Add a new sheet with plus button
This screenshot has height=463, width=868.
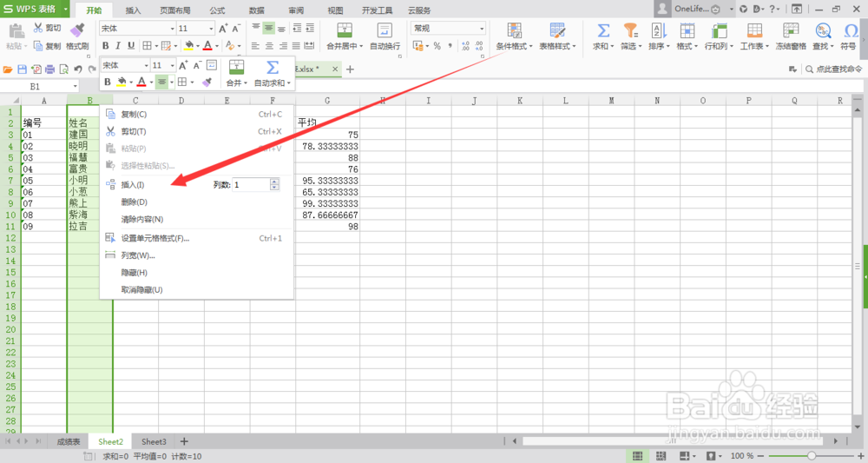coord(184,441)
